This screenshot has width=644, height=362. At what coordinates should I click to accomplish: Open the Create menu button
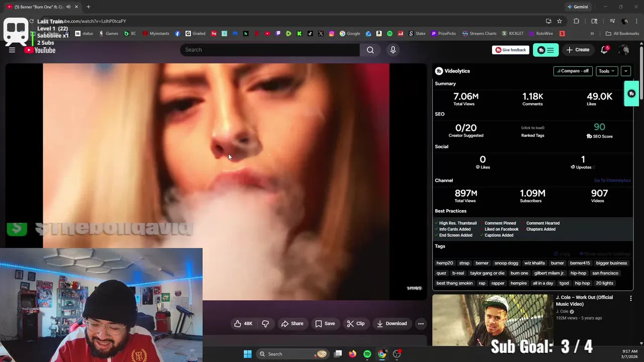pyautogui.click(x=578, y=50)
